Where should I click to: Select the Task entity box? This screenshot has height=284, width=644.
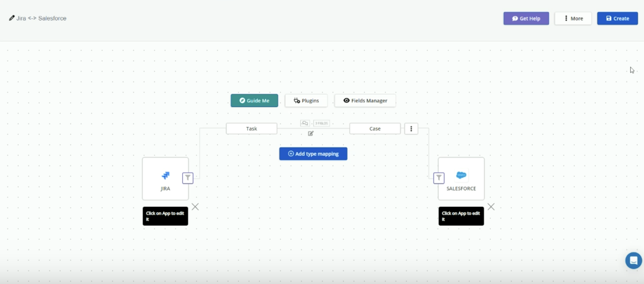[x=252, y=128]
